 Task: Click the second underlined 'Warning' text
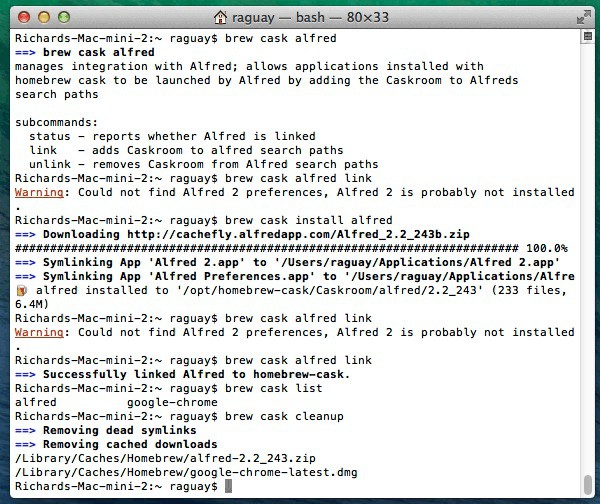(39, 332)
